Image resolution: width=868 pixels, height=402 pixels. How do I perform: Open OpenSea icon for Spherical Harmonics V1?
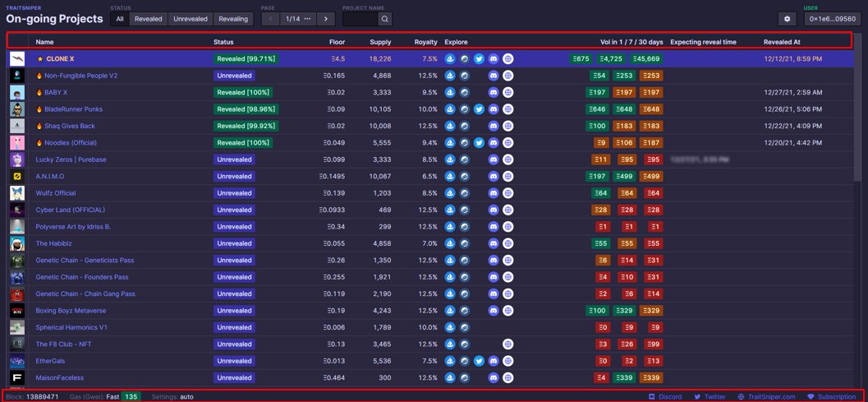(450, 327)
